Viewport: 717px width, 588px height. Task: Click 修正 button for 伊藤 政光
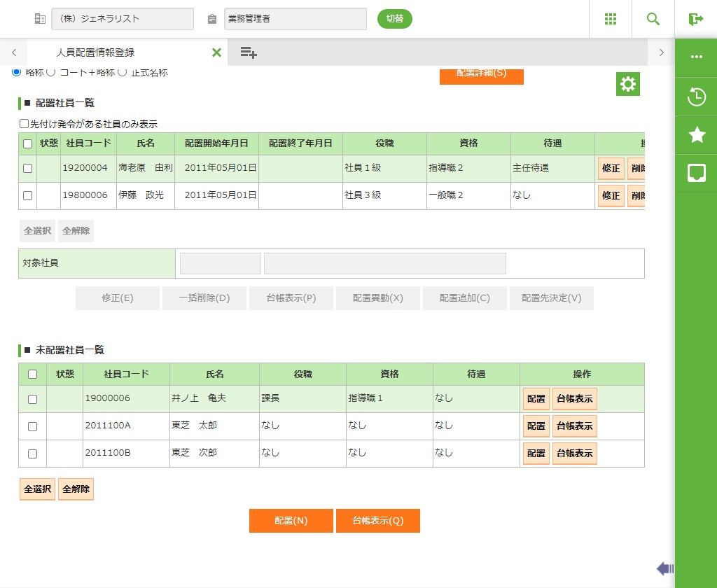pos(611,196)
